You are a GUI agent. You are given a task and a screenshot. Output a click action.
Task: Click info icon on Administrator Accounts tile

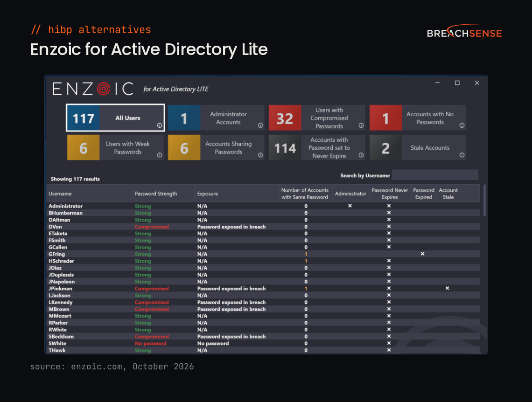point(260,125)
